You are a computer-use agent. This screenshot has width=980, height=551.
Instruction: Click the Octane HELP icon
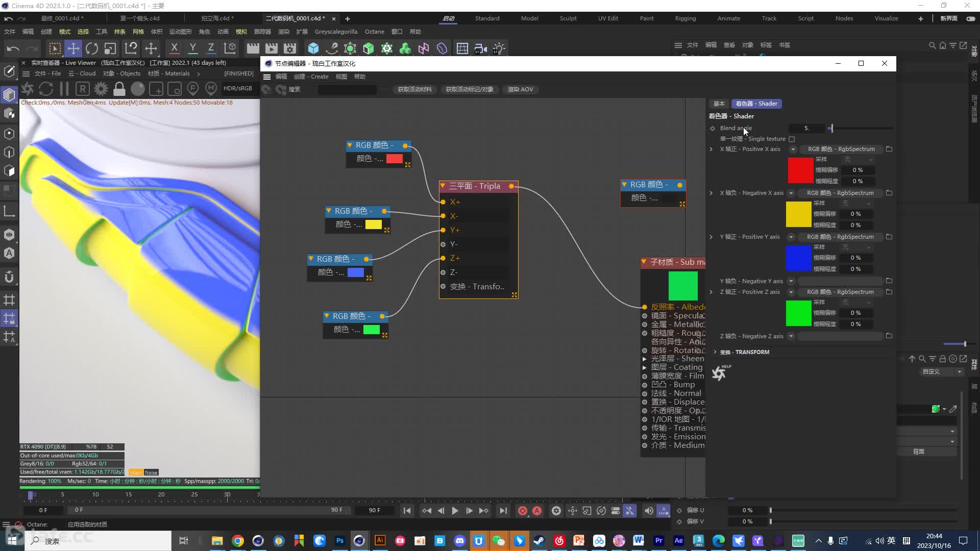pyautogui.click(x=721, y=373)
